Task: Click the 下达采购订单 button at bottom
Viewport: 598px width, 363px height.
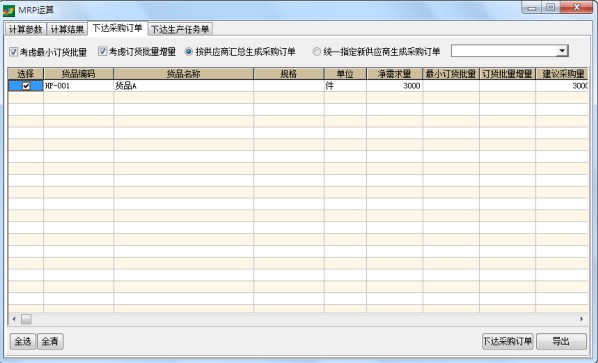Action: click(508, 341)
